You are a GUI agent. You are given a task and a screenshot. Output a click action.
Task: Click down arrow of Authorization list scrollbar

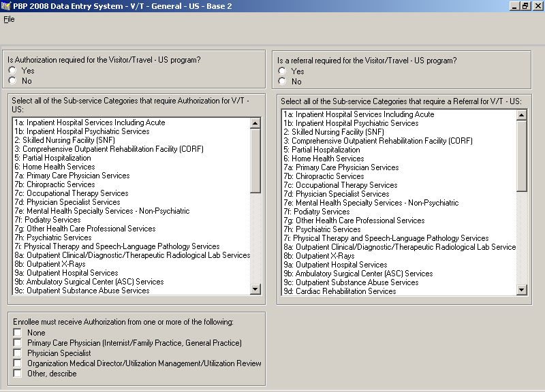tap(255, 289)
